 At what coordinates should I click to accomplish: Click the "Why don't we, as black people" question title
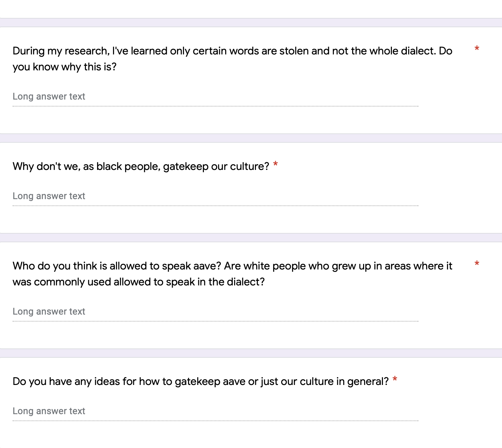[141, 166]
